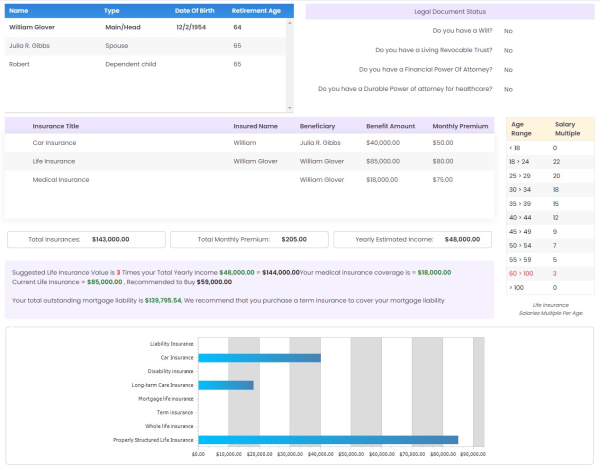Select the Life Insurance row

pos(55,161)
